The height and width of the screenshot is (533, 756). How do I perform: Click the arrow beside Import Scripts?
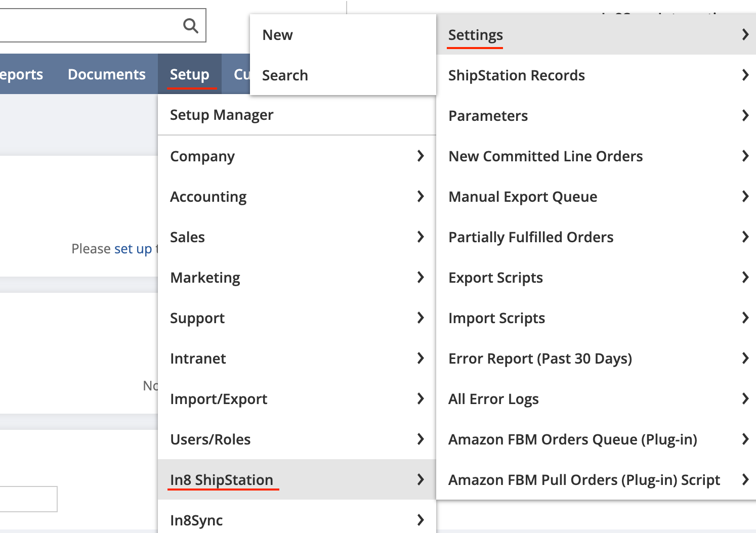745,318
